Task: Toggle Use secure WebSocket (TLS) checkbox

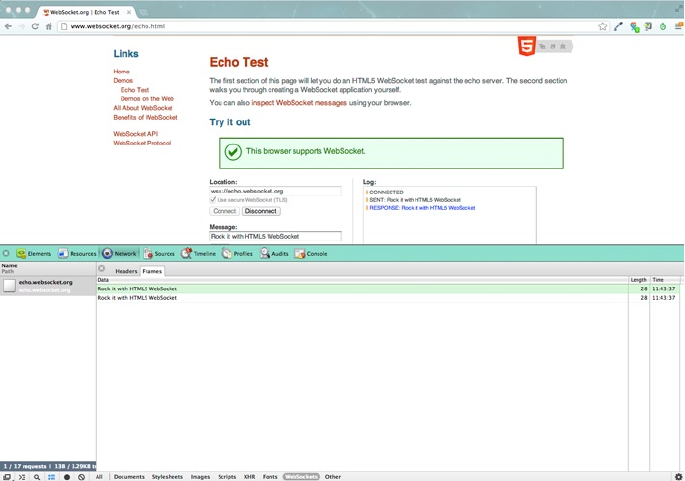Action: pos(213,200)
